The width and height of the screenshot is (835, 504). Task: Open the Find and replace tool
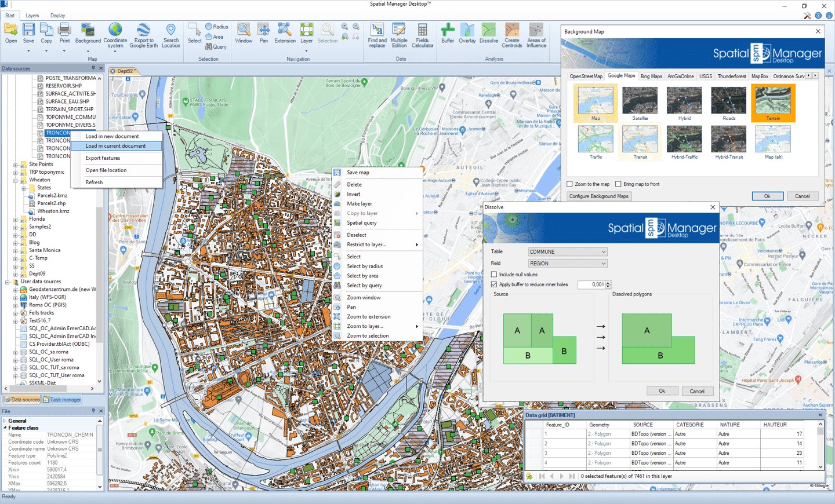[x=377, y=35]
